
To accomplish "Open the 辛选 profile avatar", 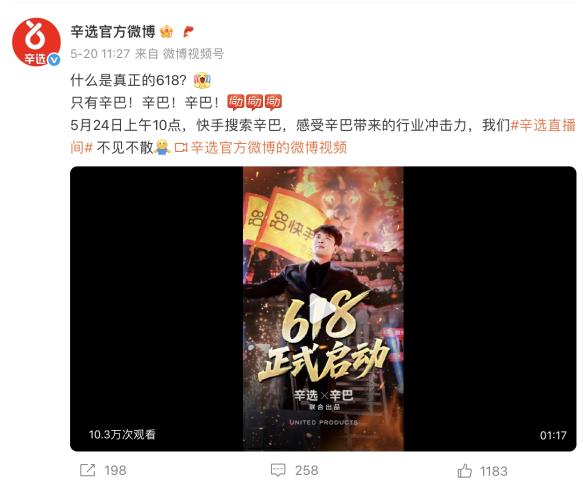I will tap(36, 42).
